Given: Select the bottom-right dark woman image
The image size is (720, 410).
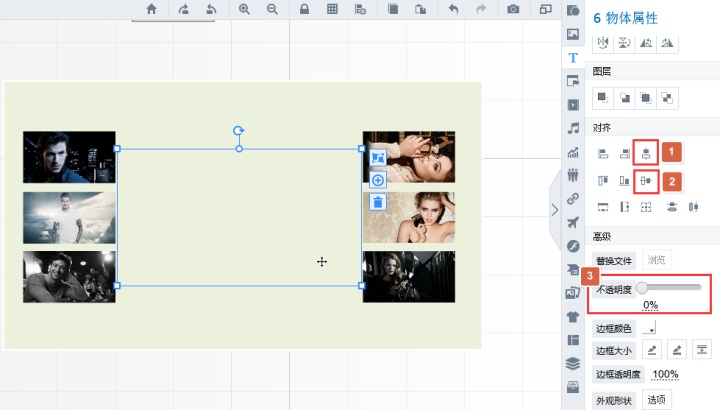Looking at the screenshot, I should (x=409, y=277).
